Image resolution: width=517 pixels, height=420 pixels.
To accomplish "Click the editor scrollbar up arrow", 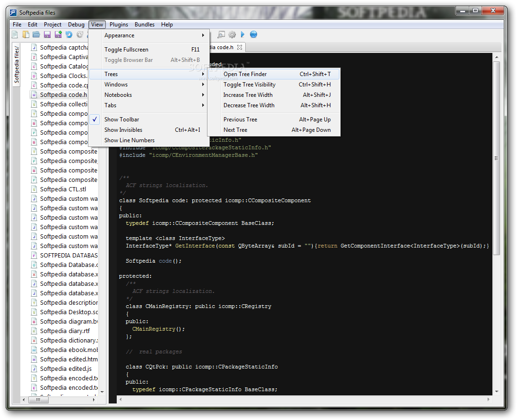I will [x=497, y=57].
